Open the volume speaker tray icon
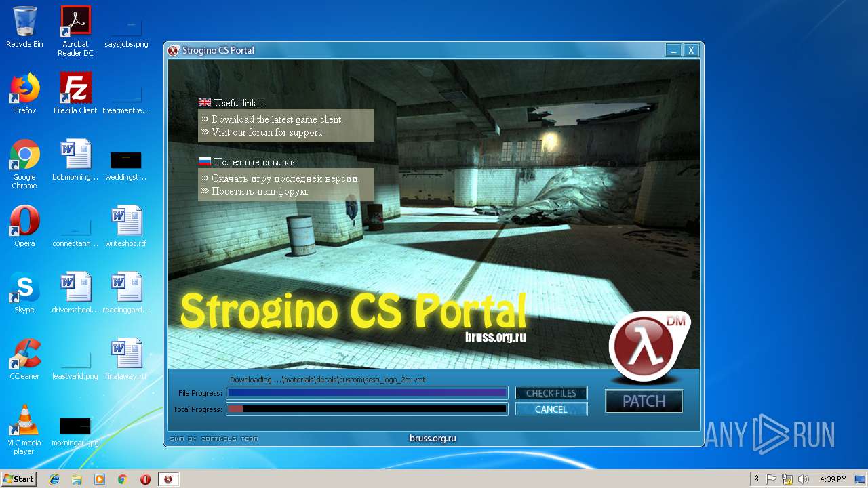This screenshot has height=488, width=868. (x=804, y=479)
